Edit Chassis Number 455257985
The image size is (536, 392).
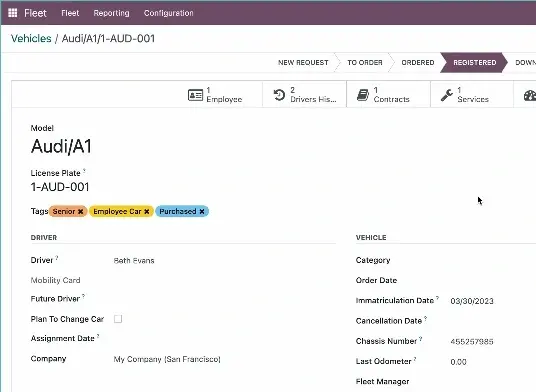[x=472, y=341]
